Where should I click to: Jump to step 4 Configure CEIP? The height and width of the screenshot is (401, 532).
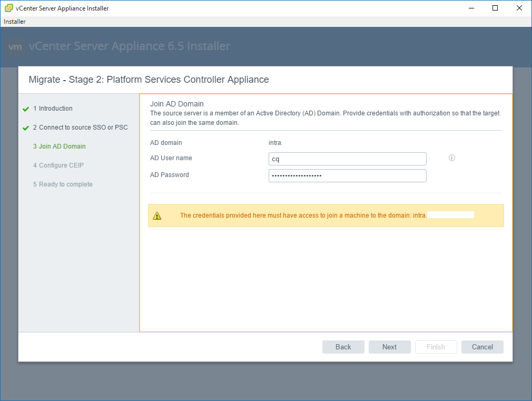pos(61,165)
